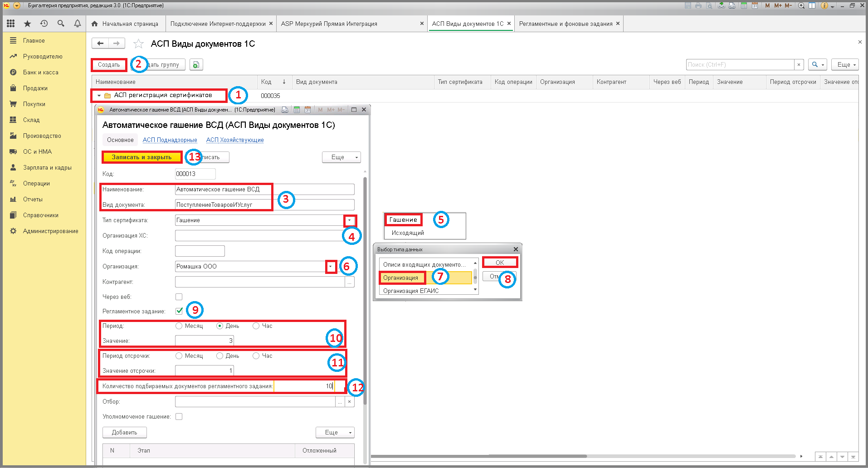Screen dimensions: 868x468
Task: Open favorites star icon in top panel
Action: click(x=28, y=24)
